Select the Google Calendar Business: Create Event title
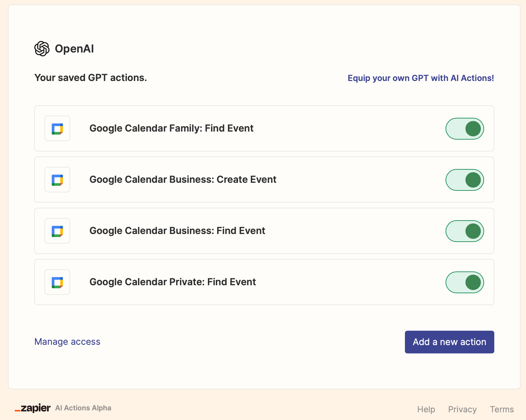Viewport: 526px width, 420px height. [183, 180]
